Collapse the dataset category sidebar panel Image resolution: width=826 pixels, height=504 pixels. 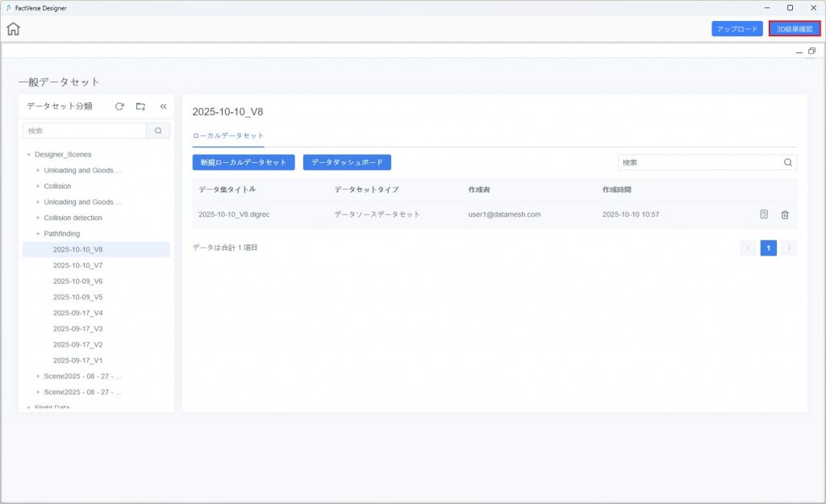coord(163,106)
